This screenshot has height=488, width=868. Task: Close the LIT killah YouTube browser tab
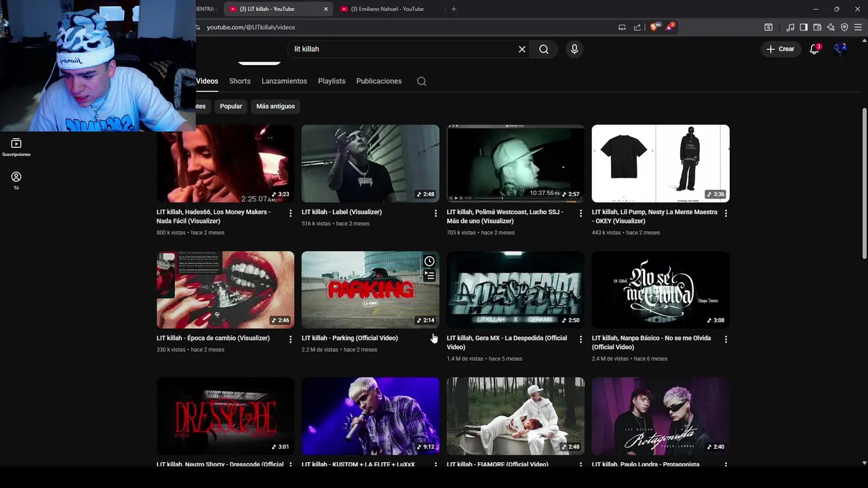coord(325,9)
